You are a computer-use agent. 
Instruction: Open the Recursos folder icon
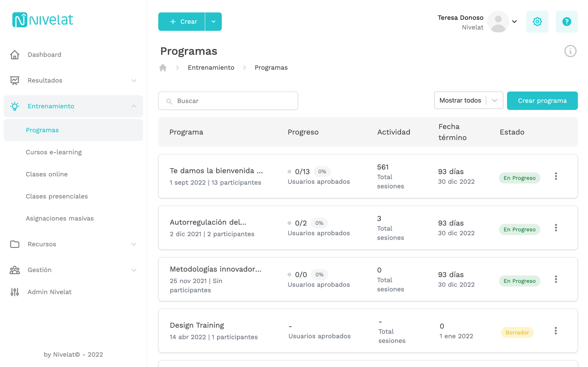point(14,244)
